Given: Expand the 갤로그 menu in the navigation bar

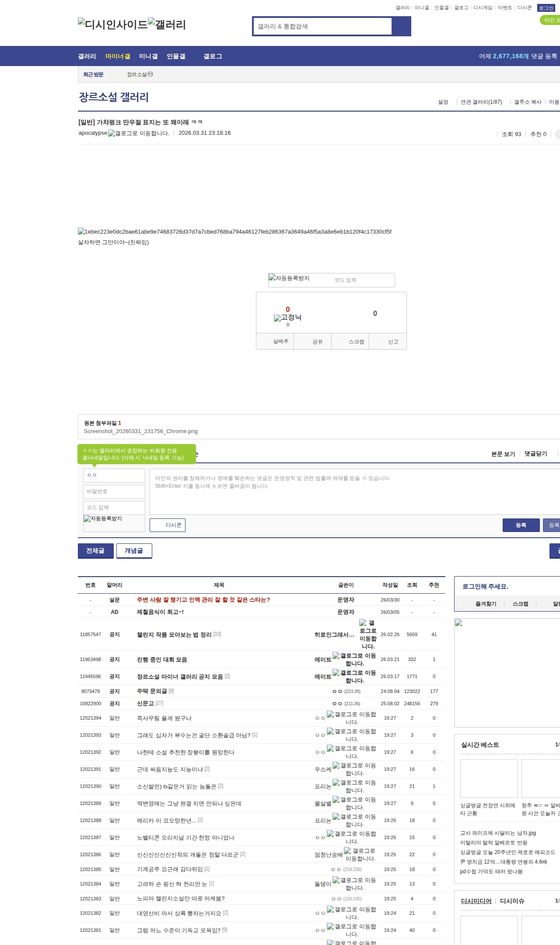Looking at the screenshot, I should [x=213, y=56].
